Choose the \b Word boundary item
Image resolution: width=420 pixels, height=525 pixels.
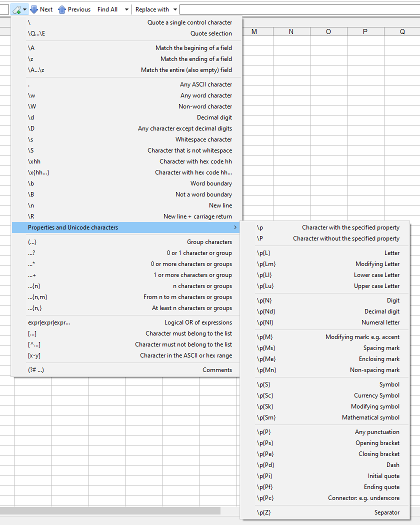130,183
